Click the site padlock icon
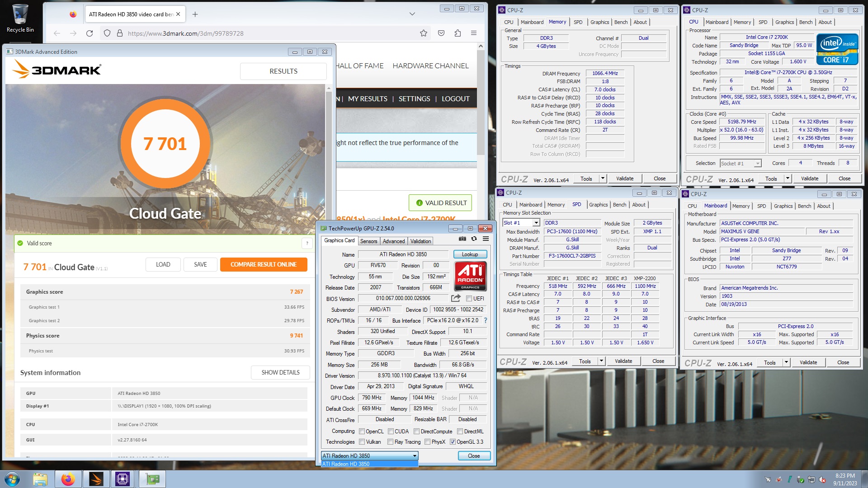868x488 pixels. click(120, 33)
